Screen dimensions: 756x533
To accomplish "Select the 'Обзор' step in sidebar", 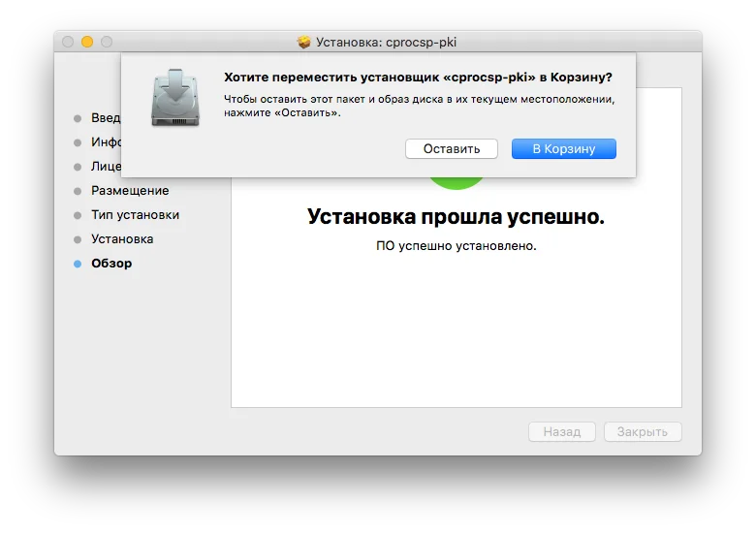I will [x=111, y=264].
